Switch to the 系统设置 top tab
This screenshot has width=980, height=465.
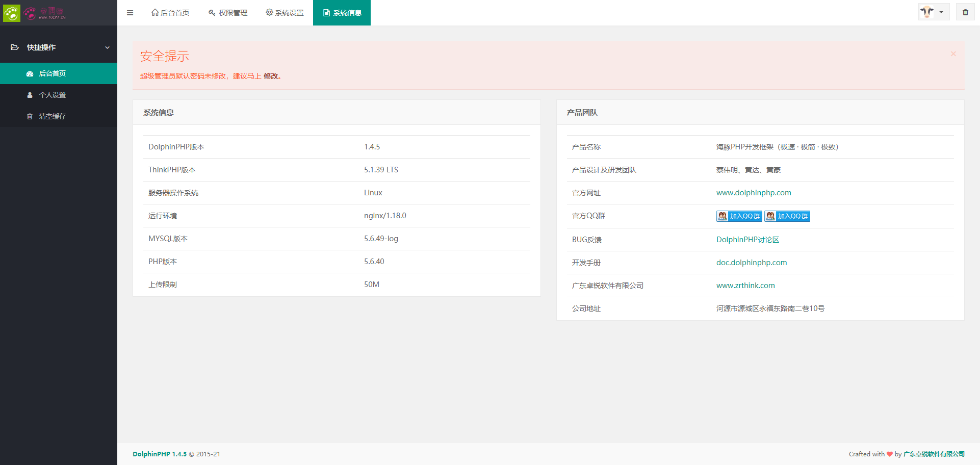point(285,13)
